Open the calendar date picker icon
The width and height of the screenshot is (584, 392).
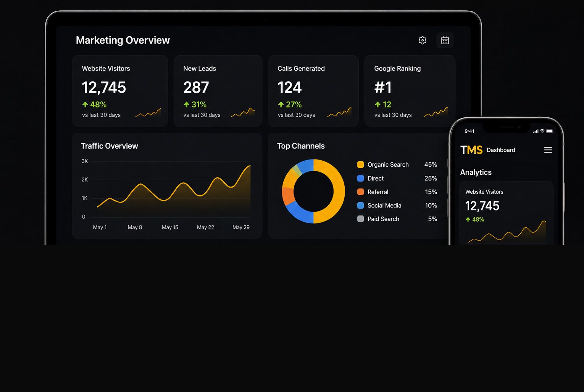445,40
